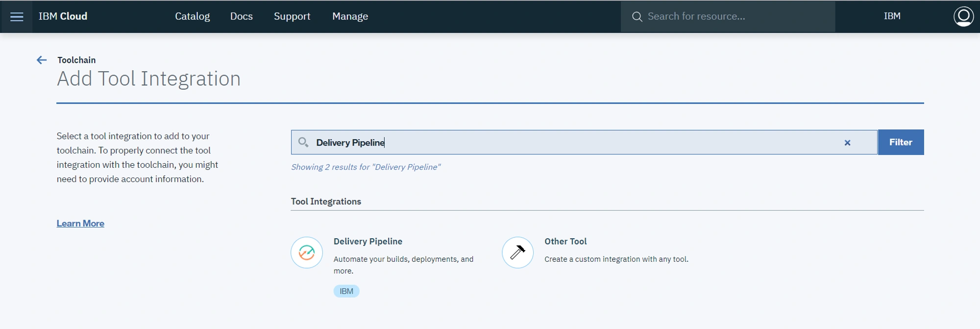Select the Delivery Pipeline circular icon

pyautogui.click(x=307, y=253)
